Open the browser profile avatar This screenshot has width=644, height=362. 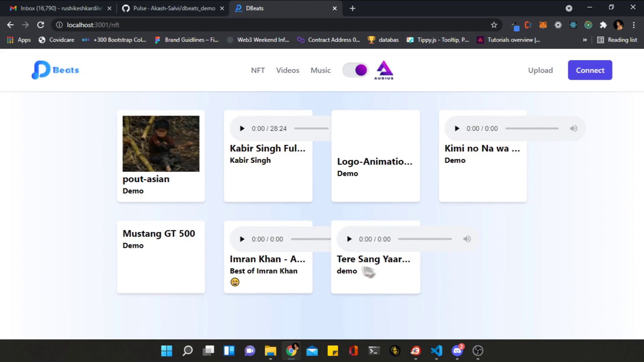[x=618, y=25]
